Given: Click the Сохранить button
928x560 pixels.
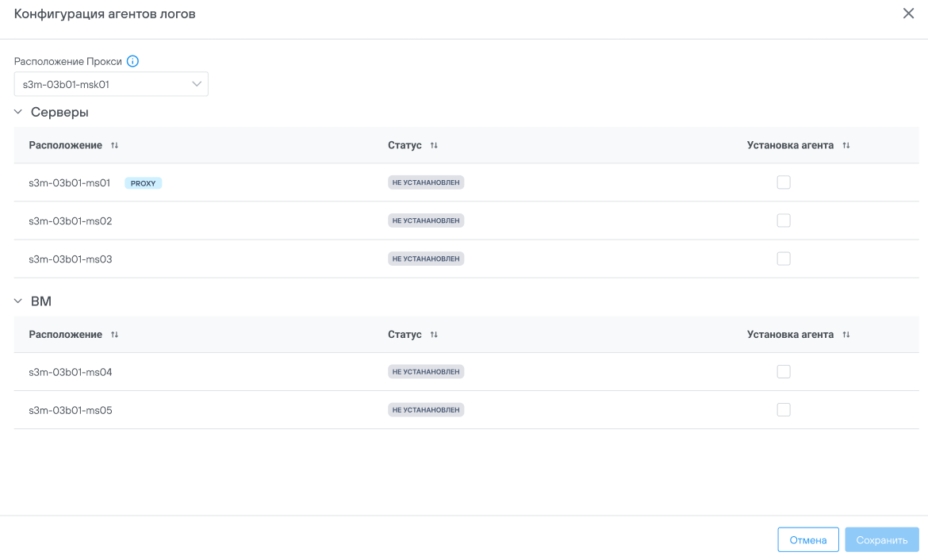Looking at the screenshot, I should point(882,540).
